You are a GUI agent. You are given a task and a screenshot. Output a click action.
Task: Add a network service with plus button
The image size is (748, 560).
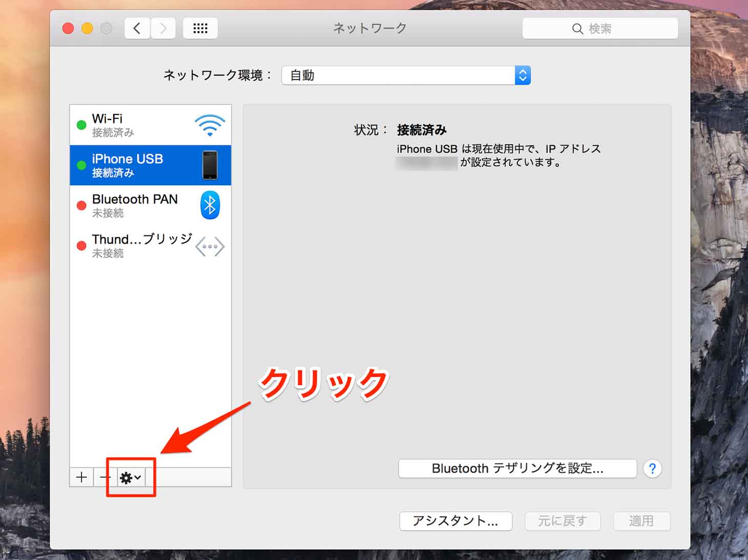point(81,478)
